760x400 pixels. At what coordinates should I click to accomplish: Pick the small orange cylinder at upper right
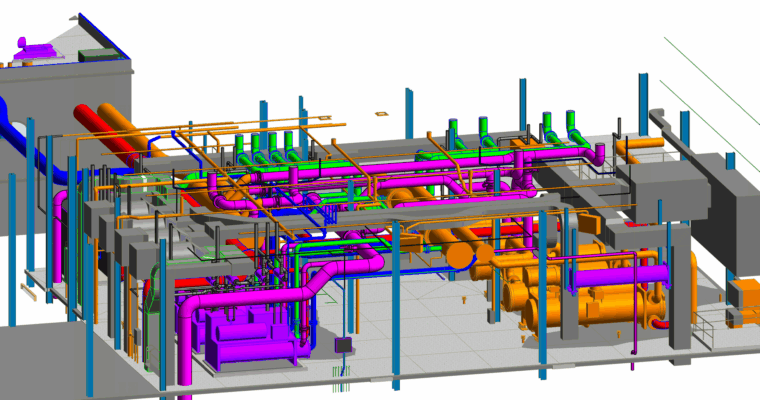coord(640,144)
